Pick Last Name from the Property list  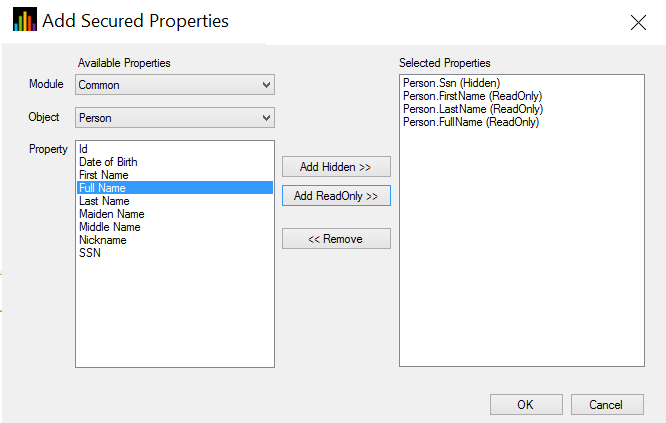(102, 201)
